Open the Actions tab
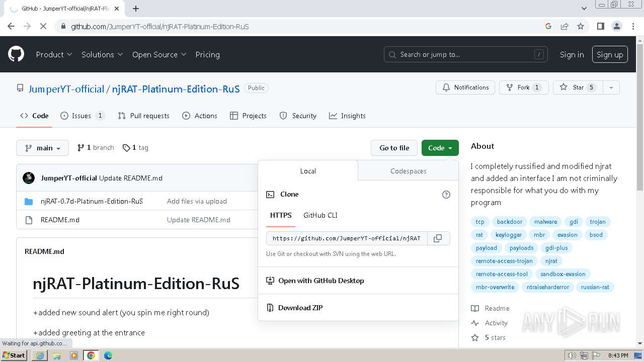The height and width of the screenshot is (362, 644). [x=200, y=116]
